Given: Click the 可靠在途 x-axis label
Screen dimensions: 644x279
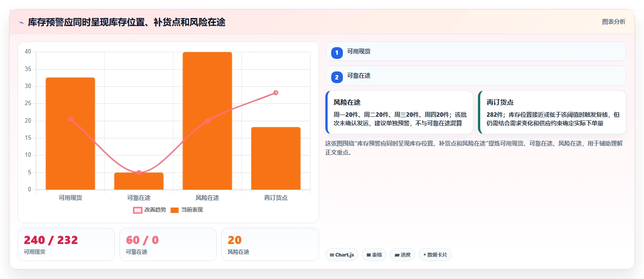Looking at the screenshot, I should coord(139,198).
